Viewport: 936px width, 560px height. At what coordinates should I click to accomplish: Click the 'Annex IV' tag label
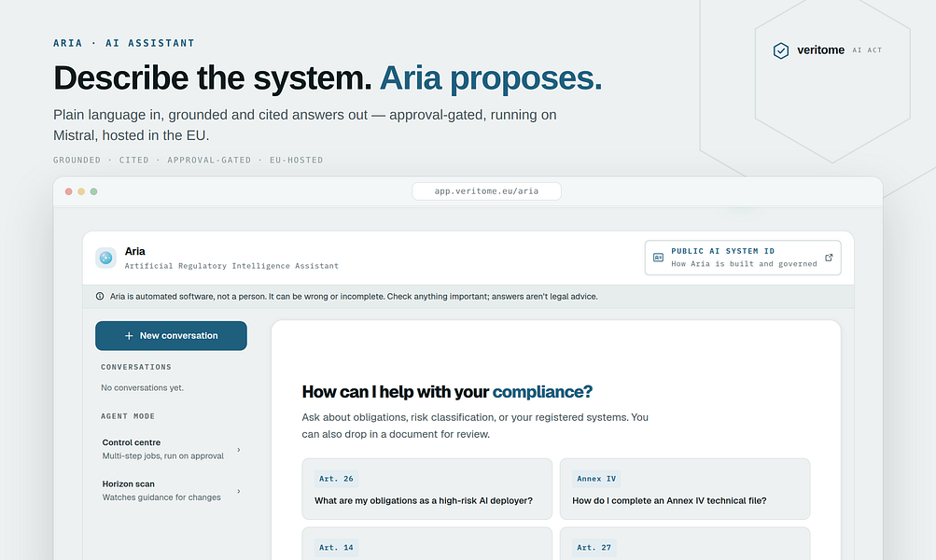[596, 479]
